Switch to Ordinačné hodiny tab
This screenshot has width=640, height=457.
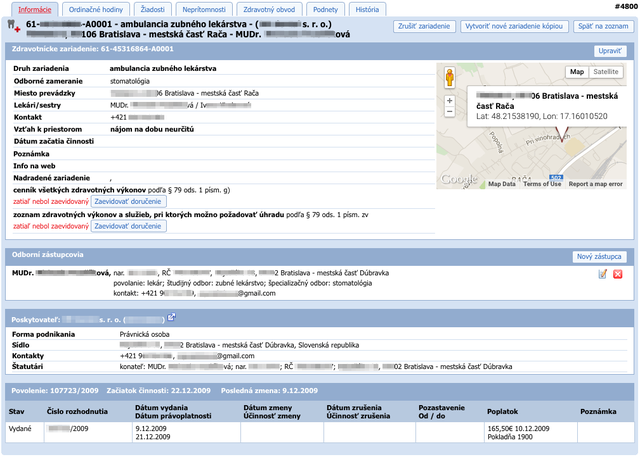click(96, 9)
